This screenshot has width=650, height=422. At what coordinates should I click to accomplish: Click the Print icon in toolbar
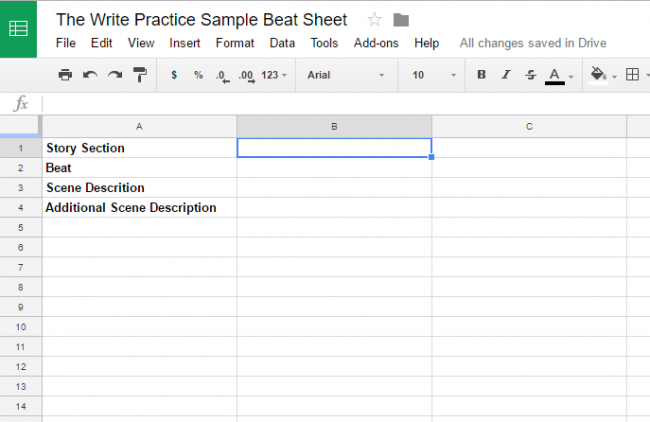click(65, 75)
